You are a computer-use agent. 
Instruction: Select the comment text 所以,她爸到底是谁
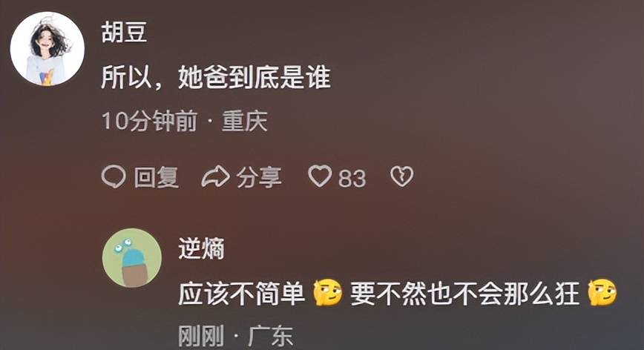[216, 77]
